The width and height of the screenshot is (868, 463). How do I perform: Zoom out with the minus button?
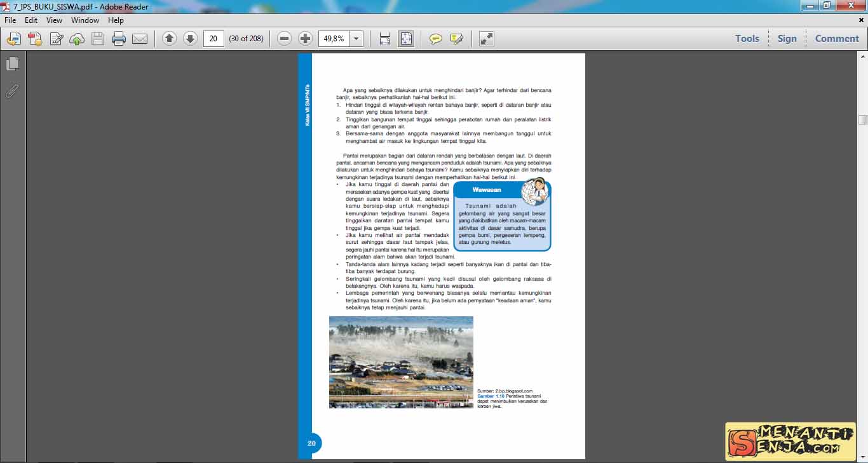285,39
